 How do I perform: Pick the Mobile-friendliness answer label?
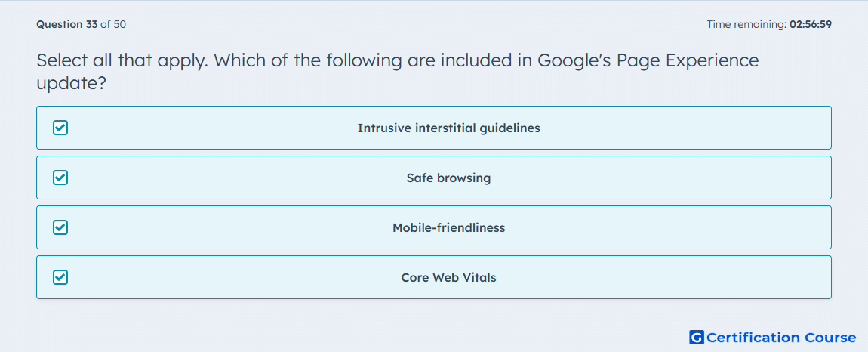coord(448,228)
